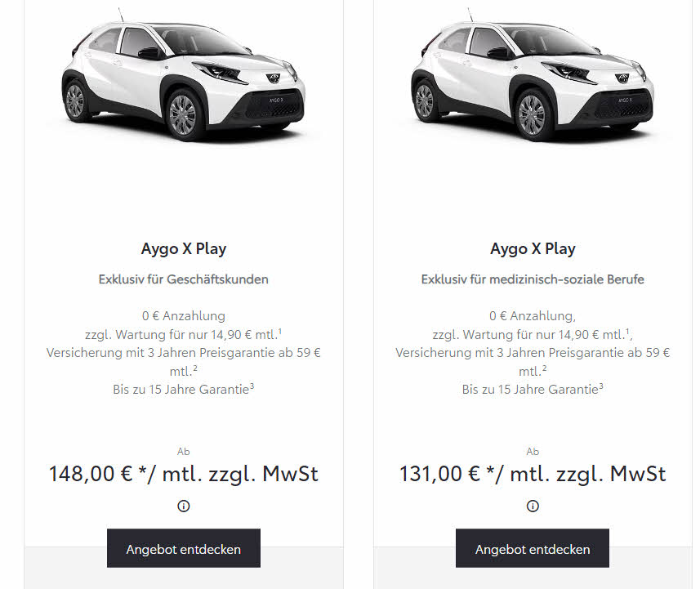700x589 pixels.
Task: Open Angebot entdecken for Geschäftskunden offer
Action: tap(184, 548)
